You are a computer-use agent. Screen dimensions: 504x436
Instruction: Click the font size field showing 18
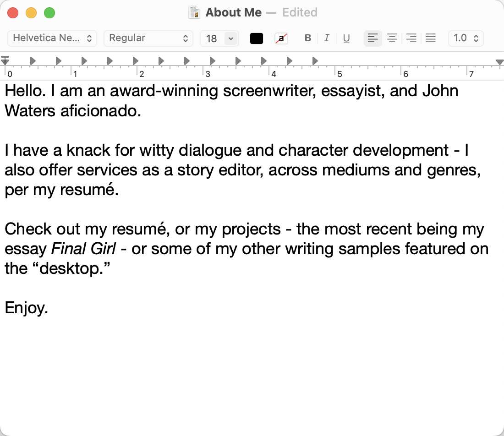[x=212, y=38]
